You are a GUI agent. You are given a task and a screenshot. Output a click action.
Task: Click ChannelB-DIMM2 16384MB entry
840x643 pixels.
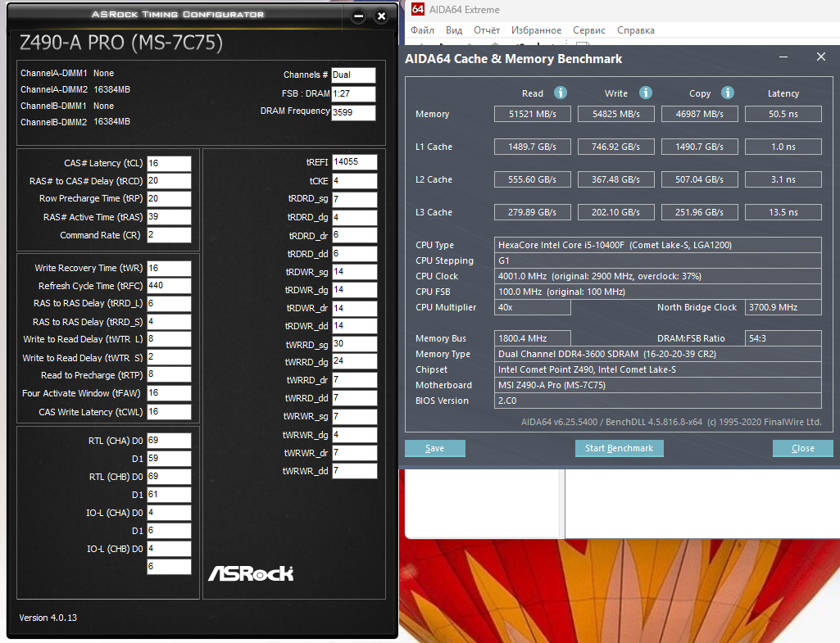tap(75, 122)
